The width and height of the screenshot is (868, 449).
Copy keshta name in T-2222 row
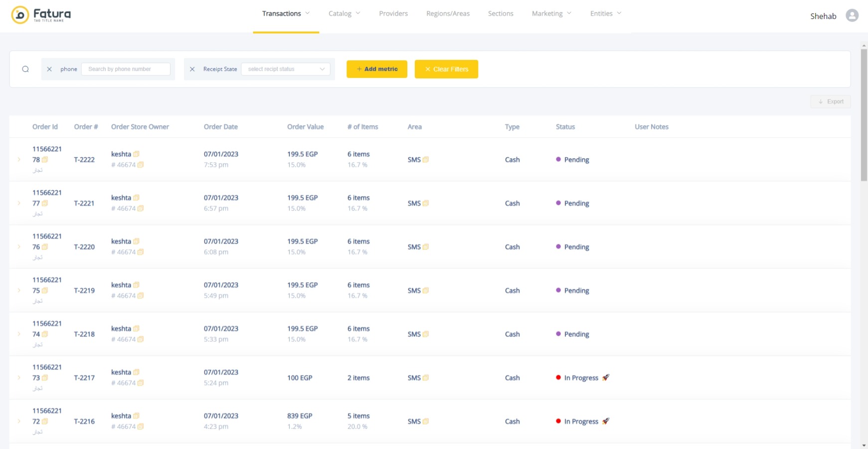(137, 154)
